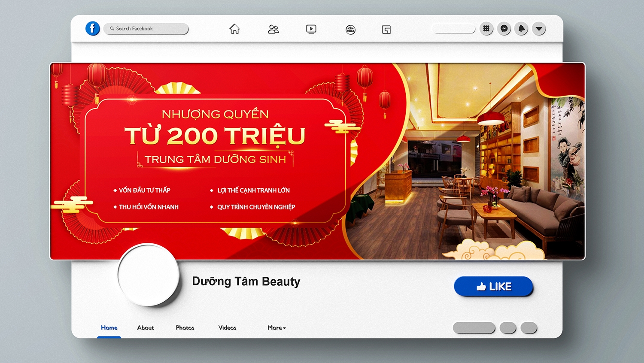Open the red cover photo banner
Viewport: 644px width, 363px height.
pyautogui.click(x=318, y=161)
